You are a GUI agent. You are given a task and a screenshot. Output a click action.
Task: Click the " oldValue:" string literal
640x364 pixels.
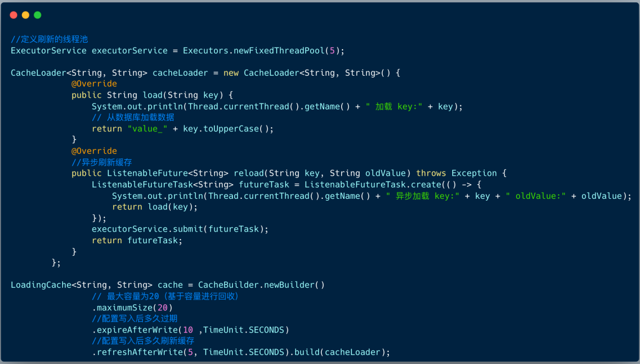click(536, 196)
